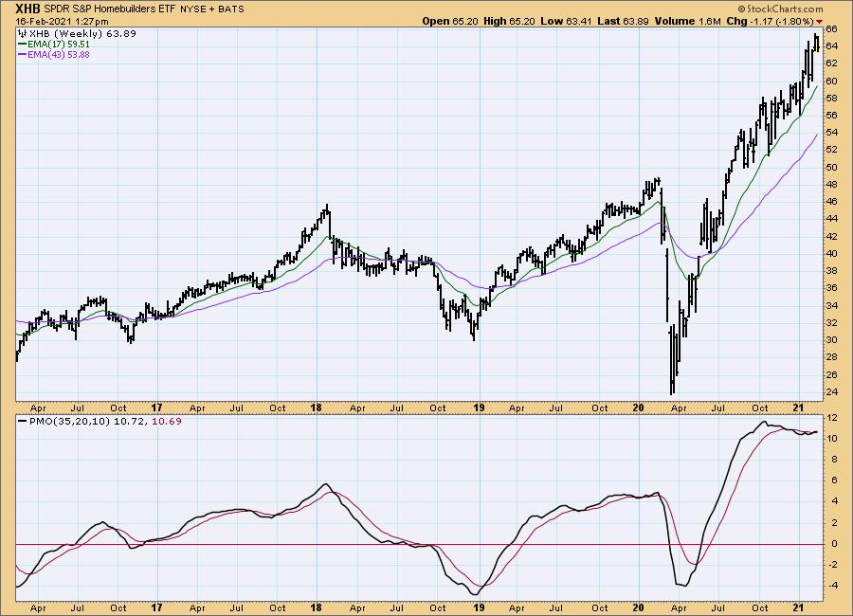Click the 16-Feb-2021 1:27pm timestamp
This screenshot has width=853, height=616.
pos(62,22)
